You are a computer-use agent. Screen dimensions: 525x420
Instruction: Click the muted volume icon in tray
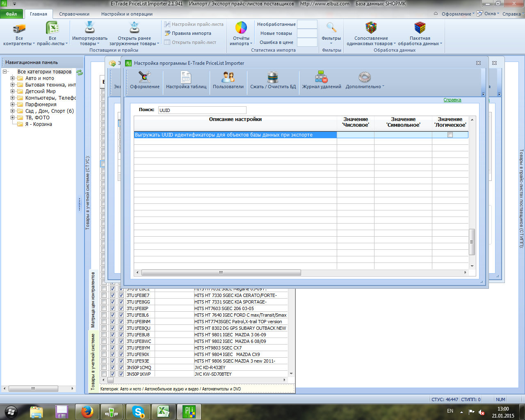(x=482, y=412)
